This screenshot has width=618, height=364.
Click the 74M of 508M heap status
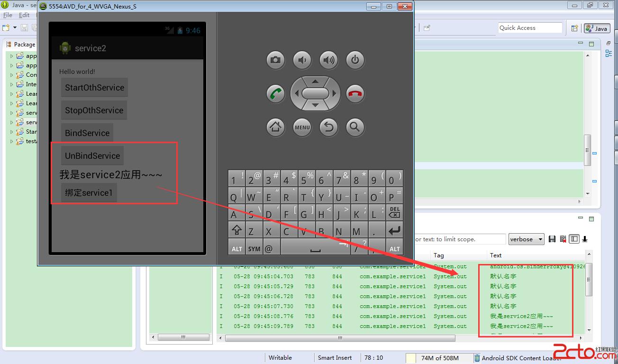(440, 358)
